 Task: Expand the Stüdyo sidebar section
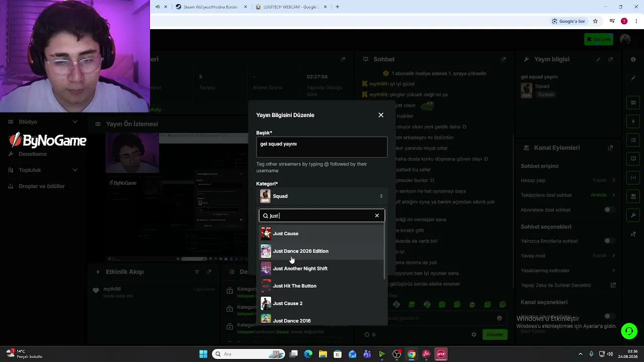43,122
